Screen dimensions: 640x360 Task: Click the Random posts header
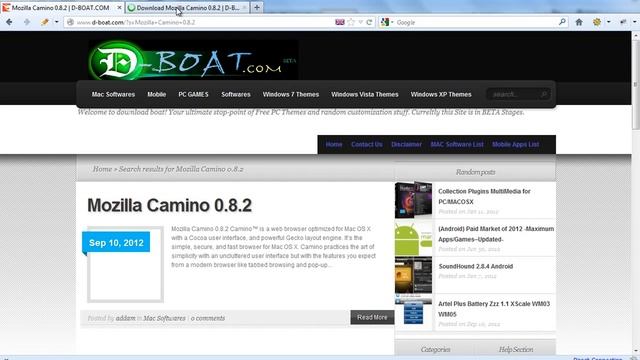pyautogui.click(x=476, y=172)
